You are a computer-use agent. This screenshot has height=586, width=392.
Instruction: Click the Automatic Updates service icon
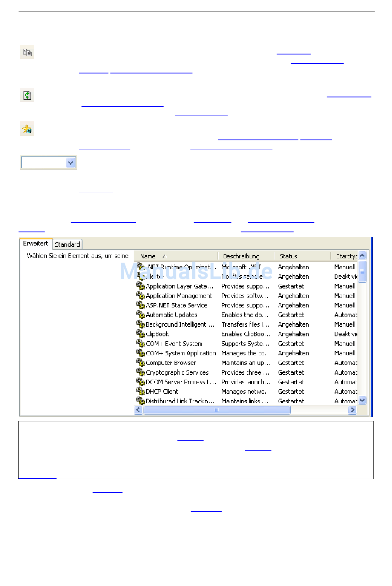[140, 314]
